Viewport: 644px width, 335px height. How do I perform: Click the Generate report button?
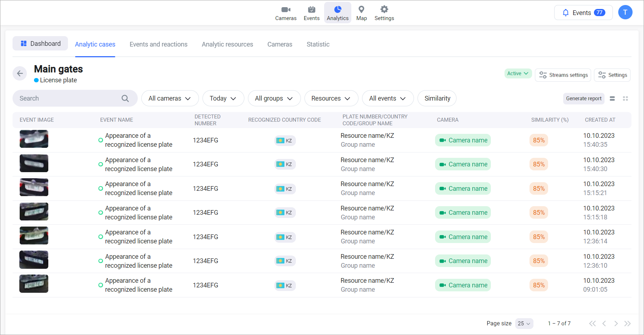point(584,98)
